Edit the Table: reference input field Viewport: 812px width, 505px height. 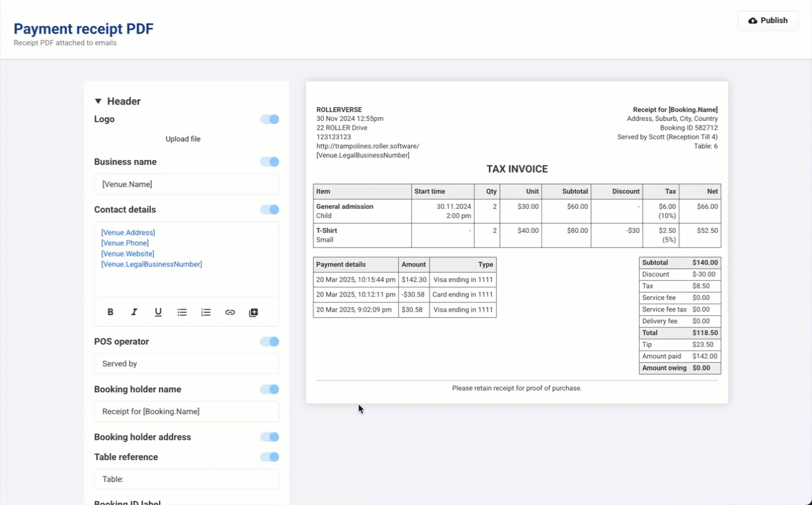point(186,479)
